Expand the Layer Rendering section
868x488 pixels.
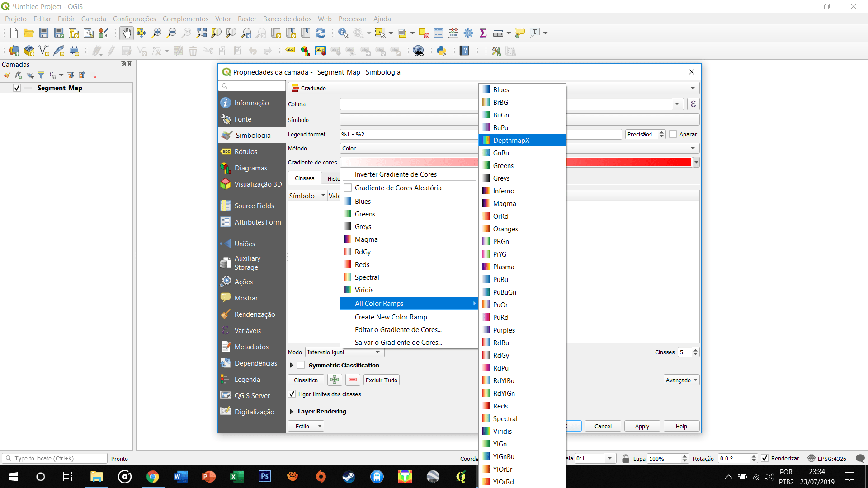pos(291,411)
